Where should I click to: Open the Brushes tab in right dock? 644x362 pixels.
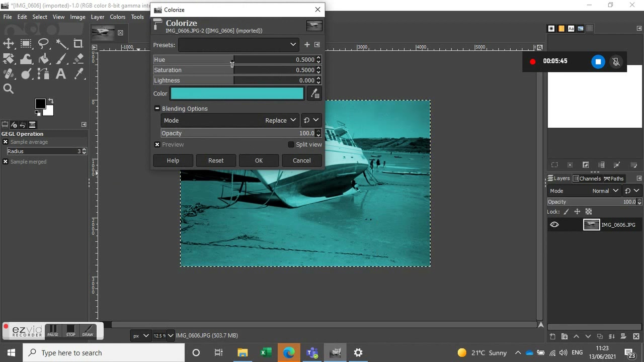551,29
